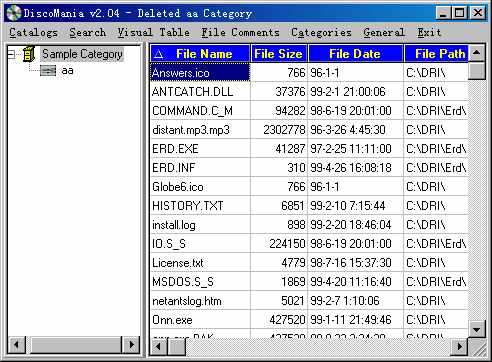492x362 pixels.
Task: Click the table's horizontal scrollbar thumb
Action: pyautogui.click(x=176, y=347)
